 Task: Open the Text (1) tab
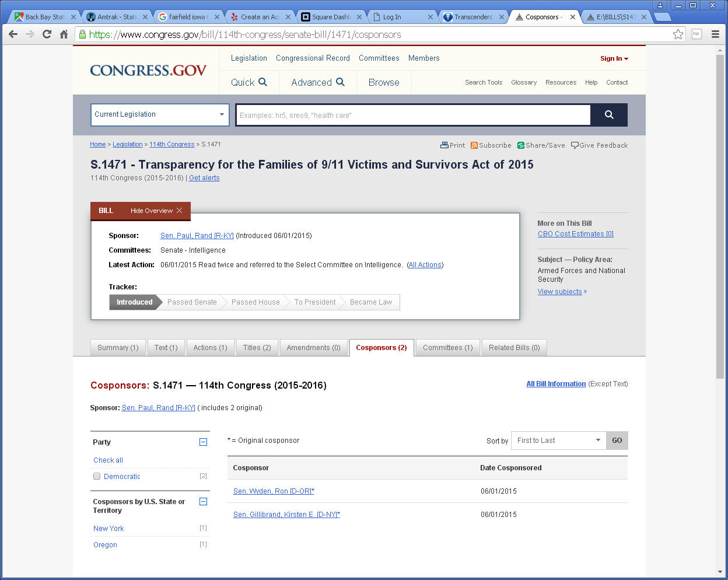tap(166, 348)
